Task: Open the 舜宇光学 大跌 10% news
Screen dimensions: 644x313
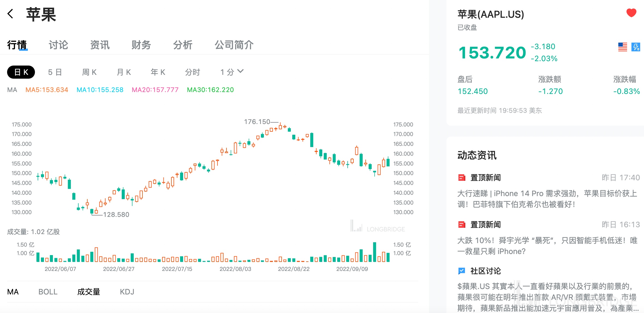Action: pos(547,246)
